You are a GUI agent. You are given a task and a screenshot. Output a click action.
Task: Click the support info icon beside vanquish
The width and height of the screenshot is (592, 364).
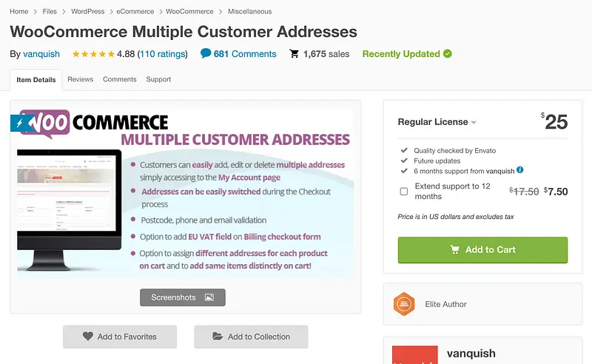pos(520,170)
